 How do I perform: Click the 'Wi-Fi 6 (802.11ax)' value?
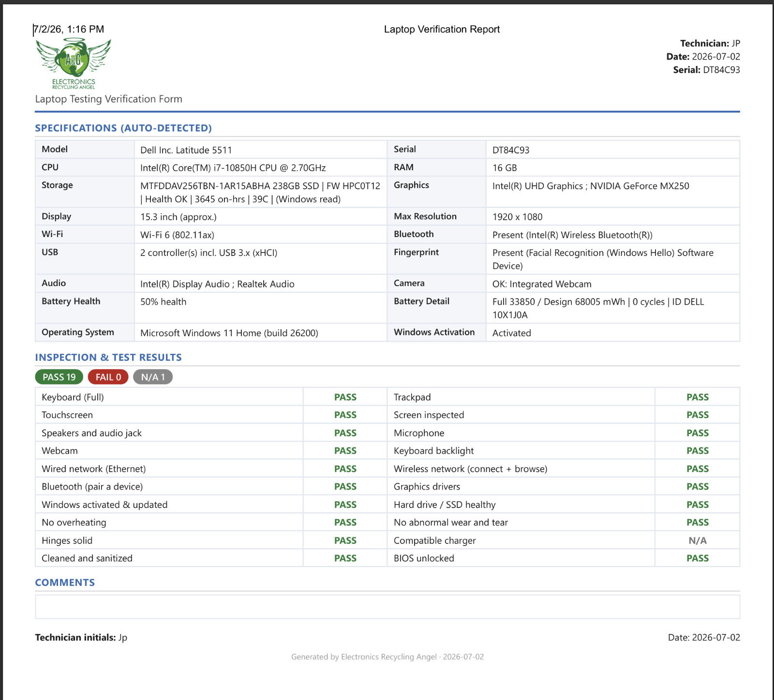(178, 235)
